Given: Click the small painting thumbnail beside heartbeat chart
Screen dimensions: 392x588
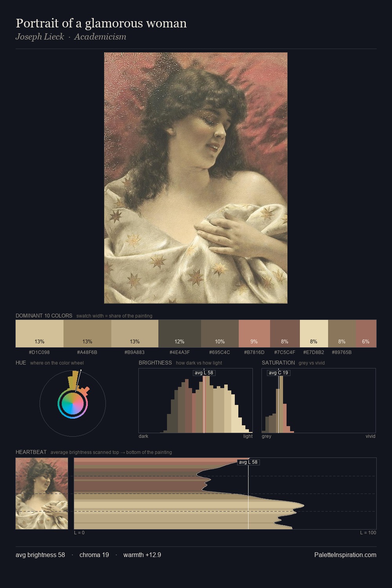Looking at the screenshot, I should (42, 494).
